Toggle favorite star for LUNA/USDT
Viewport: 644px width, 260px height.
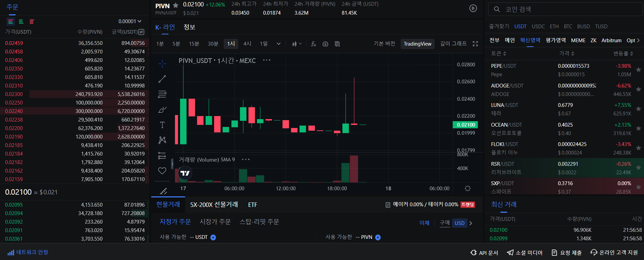click(639, 109)
